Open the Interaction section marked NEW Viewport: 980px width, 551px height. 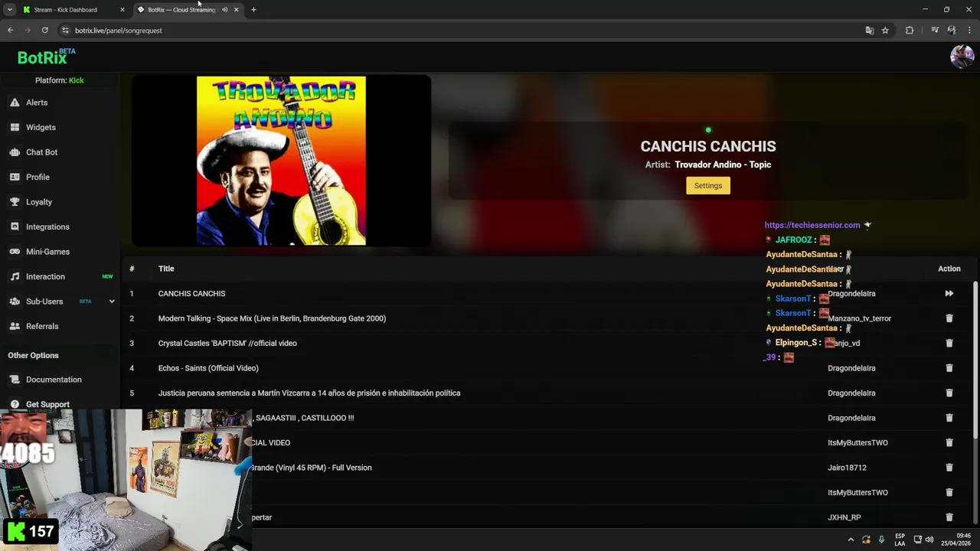pos(45,276)
